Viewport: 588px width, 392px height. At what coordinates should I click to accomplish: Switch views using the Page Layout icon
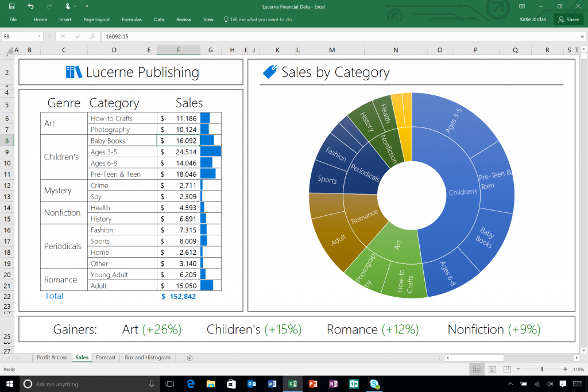point(492,369)
